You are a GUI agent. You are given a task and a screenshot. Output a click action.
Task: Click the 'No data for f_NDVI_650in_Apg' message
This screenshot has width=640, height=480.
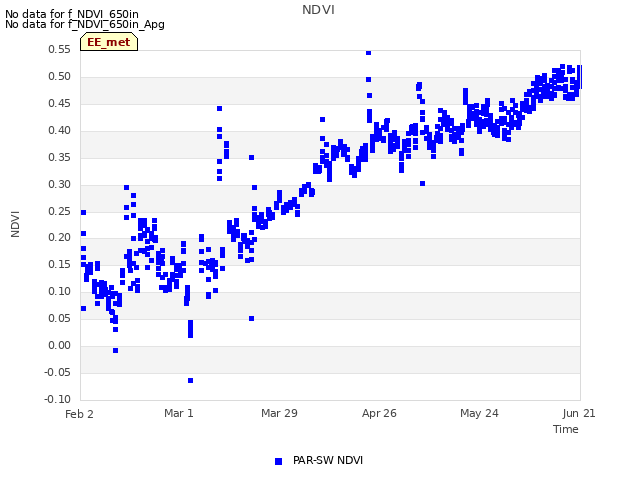[85, 24]
